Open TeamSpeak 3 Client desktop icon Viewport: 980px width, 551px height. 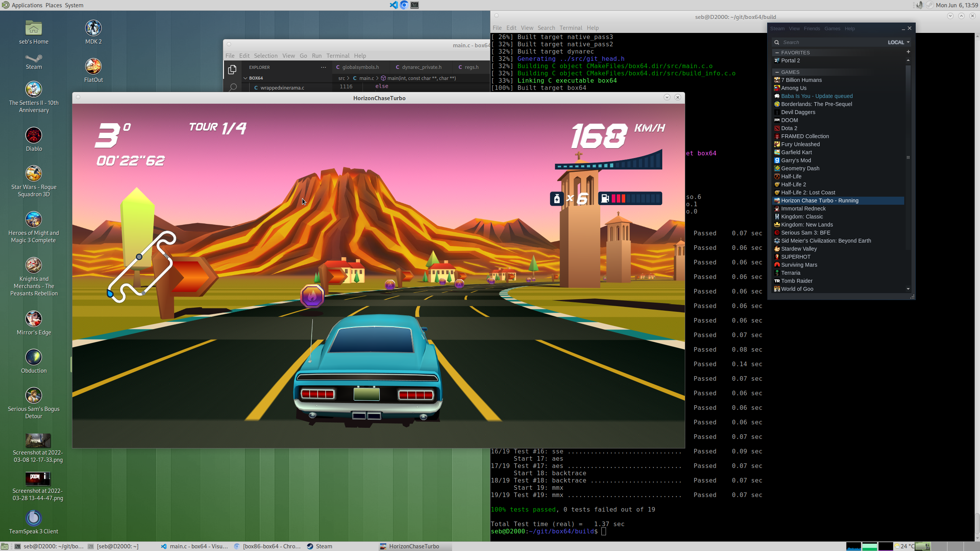pos(34,518)
